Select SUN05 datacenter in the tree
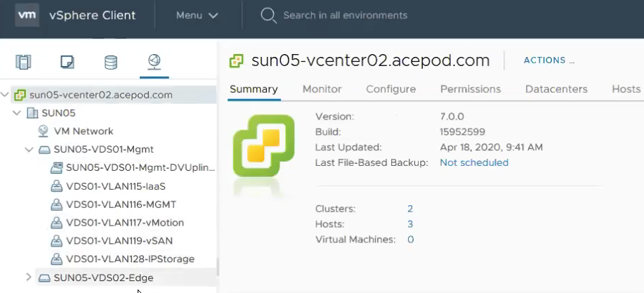Image resolution: width=644 pixels, height=293 pixels. click(x=58, y=113)
